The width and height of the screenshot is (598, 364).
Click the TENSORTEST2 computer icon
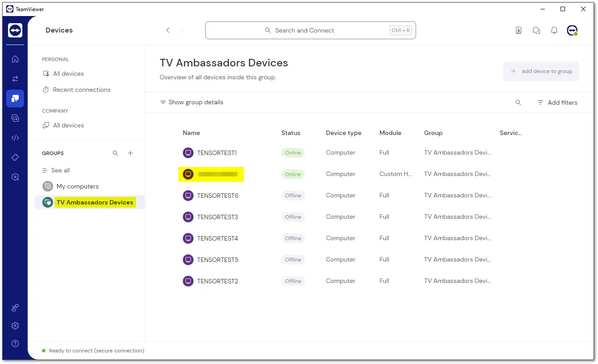tap(188, 281)
